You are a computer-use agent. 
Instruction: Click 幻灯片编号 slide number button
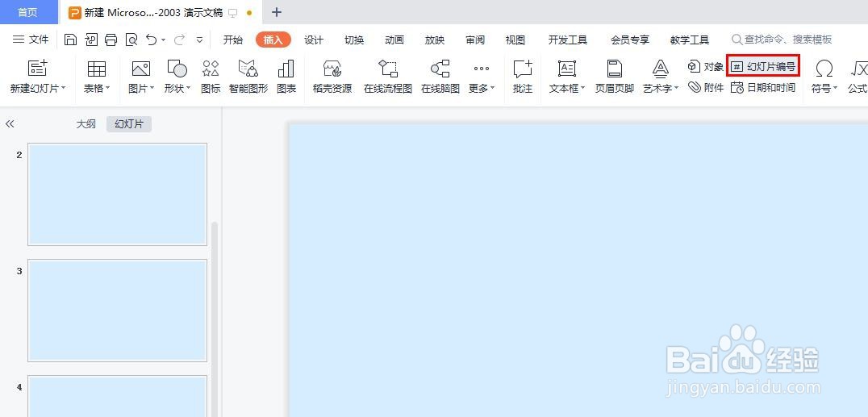[x=763, y=67]
